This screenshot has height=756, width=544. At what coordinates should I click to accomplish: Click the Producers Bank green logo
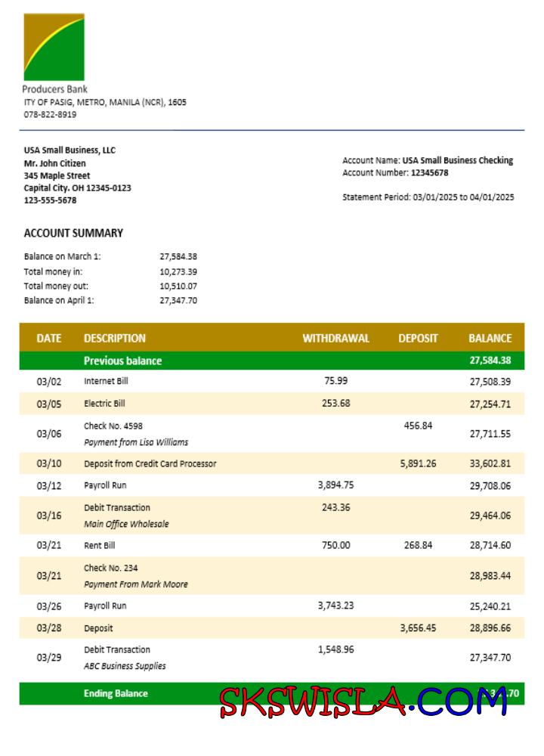point(54,47)
